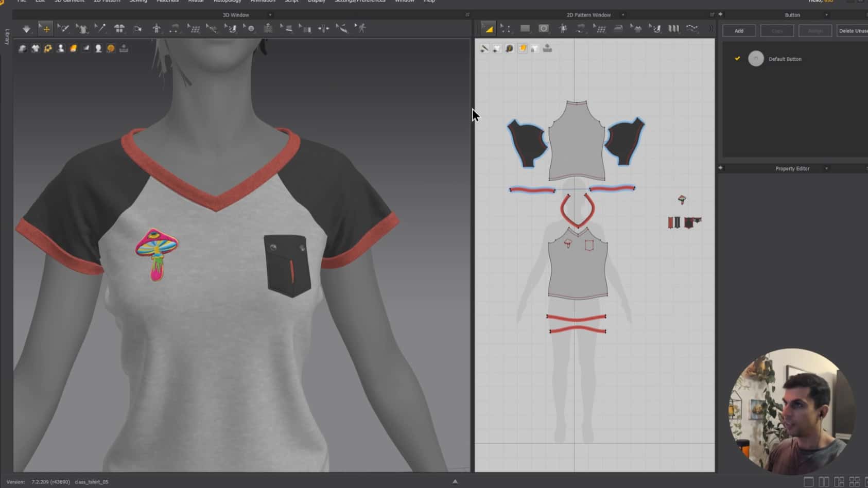Click the t-shirt arrangement icon in 3D toolbar
Screen dimensions: 868x488
click(x=119, y=29)
